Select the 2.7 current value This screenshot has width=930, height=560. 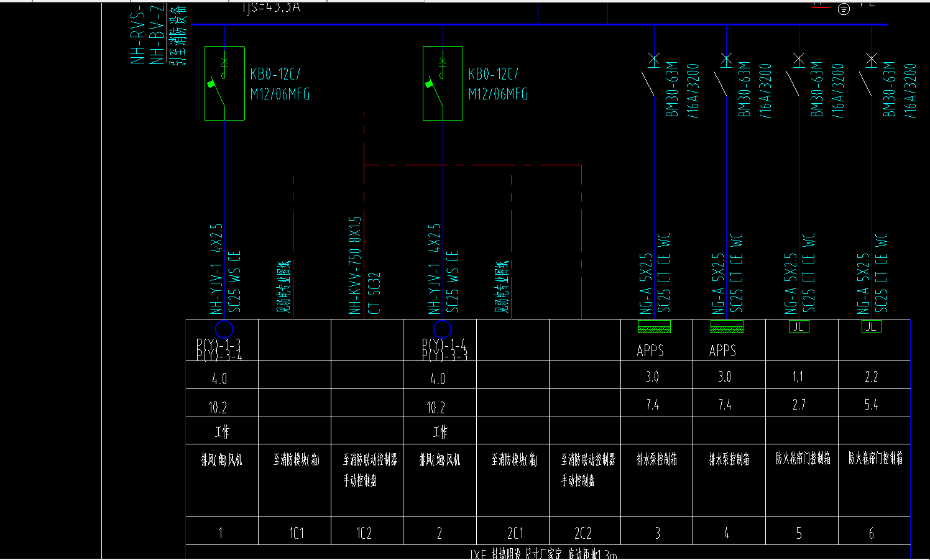tap(799, 405)
